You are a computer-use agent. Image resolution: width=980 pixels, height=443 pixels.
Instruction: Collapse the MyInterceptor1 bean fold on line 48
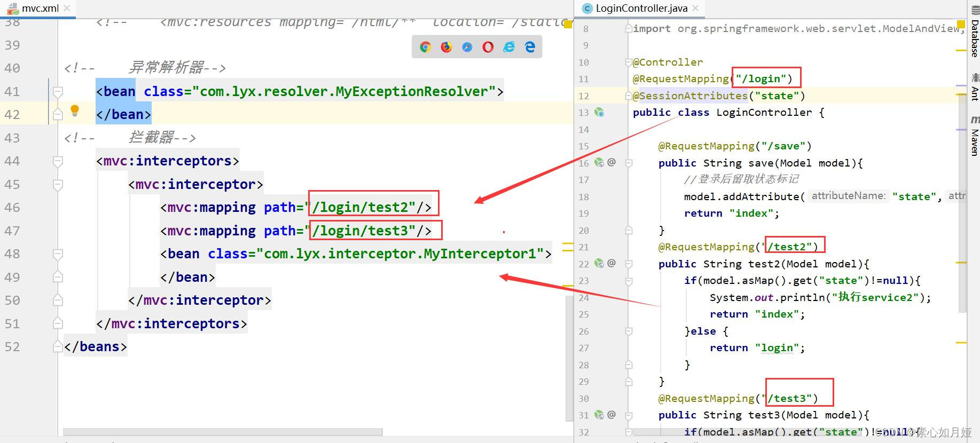(x=58, y=254)
